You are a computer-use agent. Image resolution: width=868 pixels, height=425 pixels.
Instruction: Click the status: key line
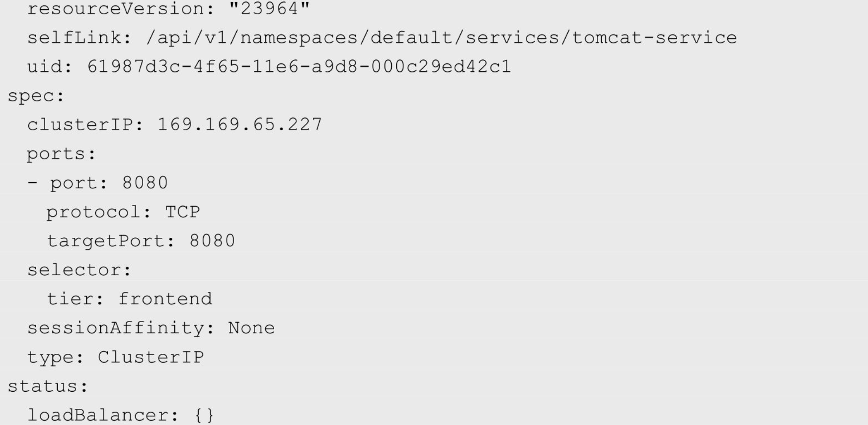(48, 386)
